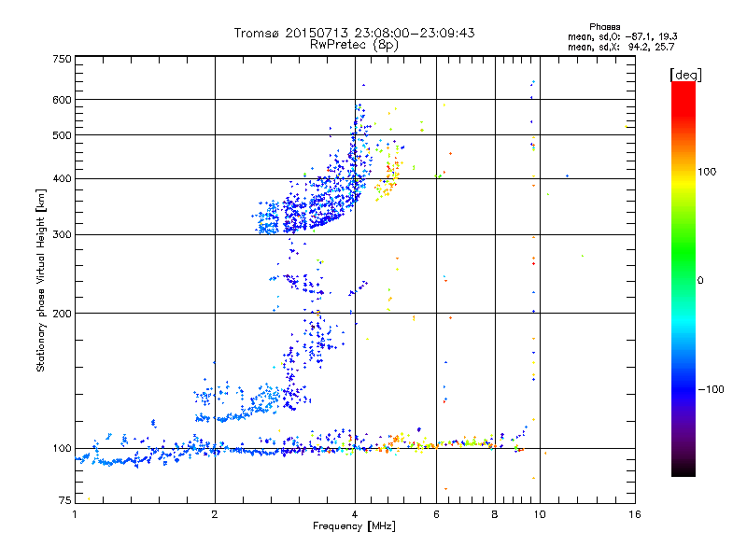Click the y-axis tick label '200'
Viewport: 747px width, 560px height.
(62, 314)
